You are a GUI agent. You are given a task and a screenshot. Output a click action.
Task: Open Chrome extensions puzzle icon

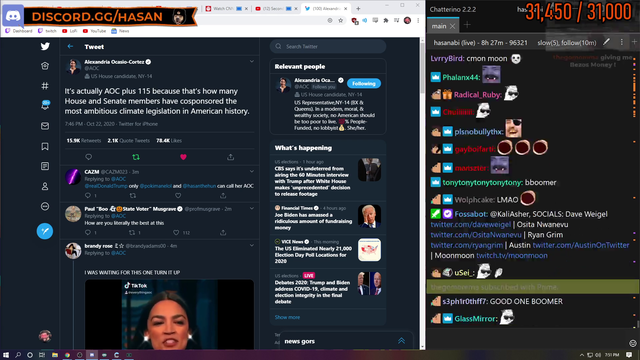[x=386, y=20]
